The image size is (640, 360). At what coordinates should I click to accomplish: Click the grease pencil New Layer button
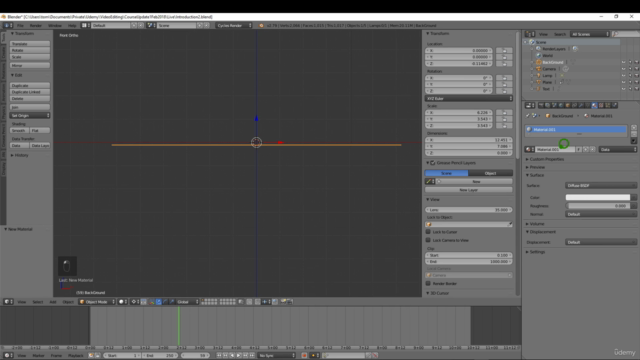pyautogui.click(x=469, y=190)
